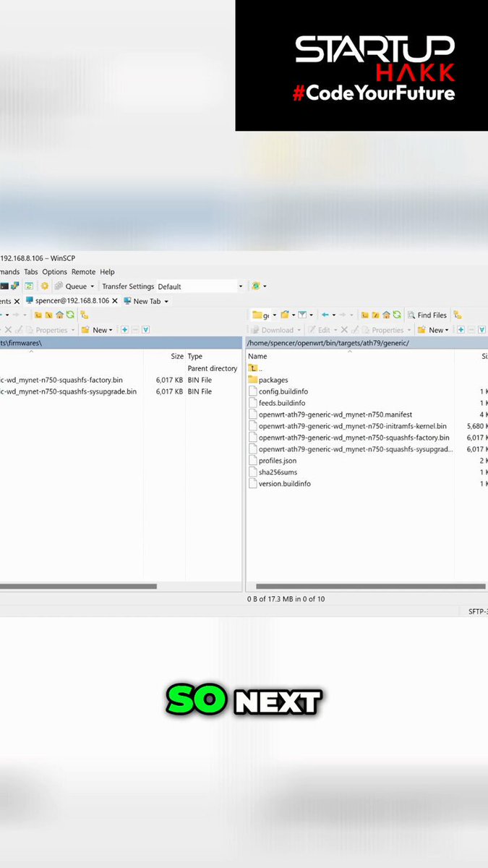
Task: Click local panel Select Files plus icon
Action: click(124, 330)
